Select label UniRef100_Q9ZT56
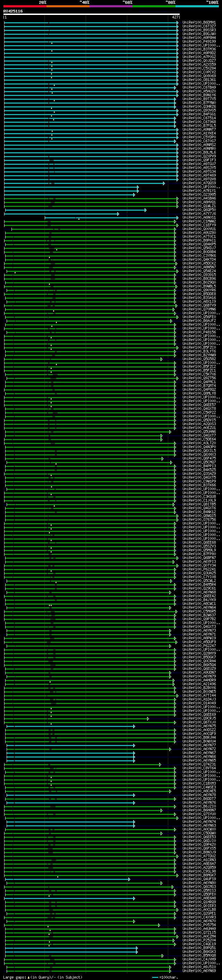This screenshot has height=980, width=222. point(199,378)
